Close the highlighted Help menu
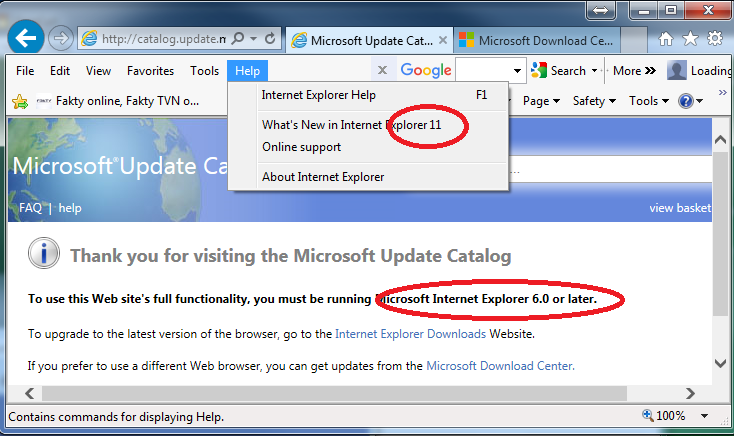 pyautogui.click(x=247, y=71)
